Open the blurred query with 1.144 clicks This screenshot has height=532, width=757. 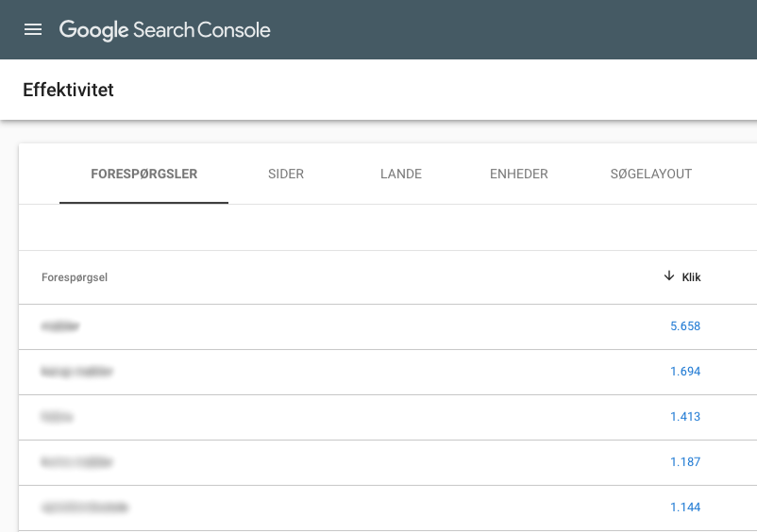pyautogui.click(x=85, y=507)
